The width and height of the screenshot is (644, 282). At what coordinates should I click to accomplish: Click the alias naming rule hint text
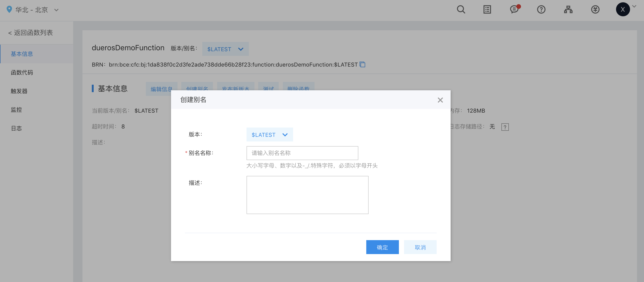pyautogui.click(x=312, y=166)
